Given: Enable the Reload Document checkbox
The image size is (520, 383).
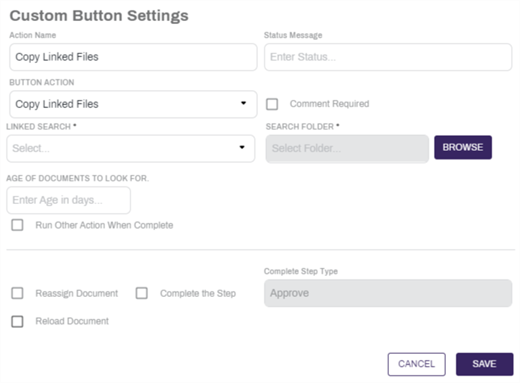Looking at the screenshot, I should (x=17, y=321).
